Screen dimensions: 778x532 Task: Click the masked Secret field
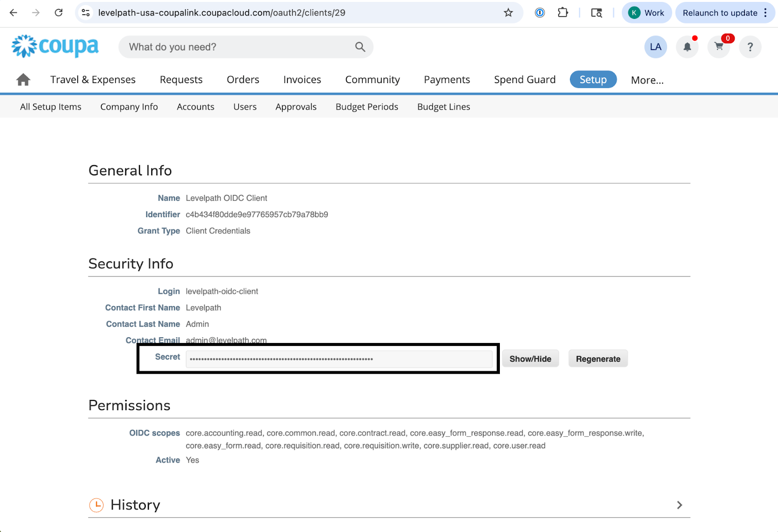point(338,359)
